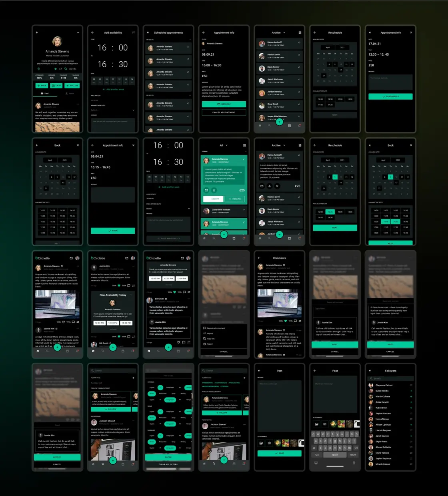Open the None dropdown above POST AVAILABILITY
Viewport: 448px width, 496px height.
click(x=168, y=209)
